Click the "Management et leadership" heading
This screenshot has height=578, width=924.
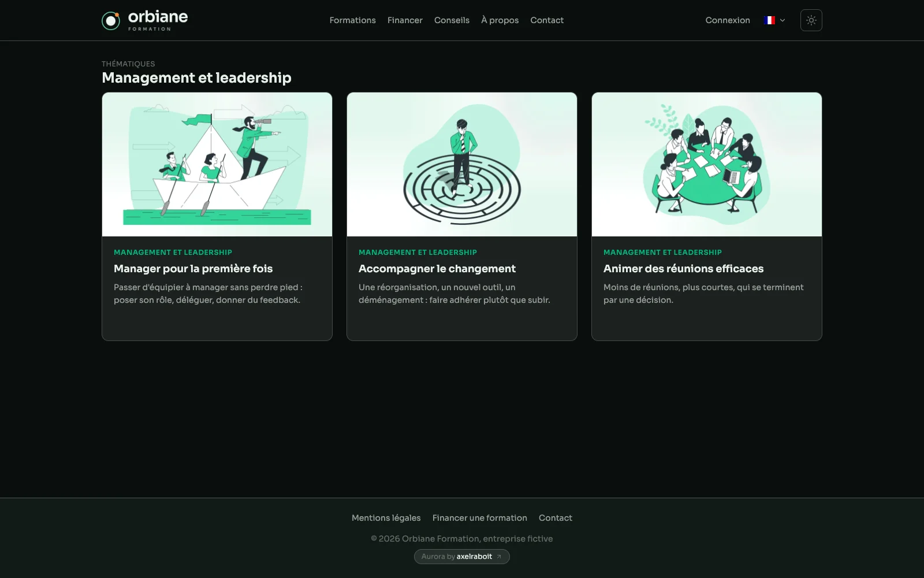click(196, 78)
